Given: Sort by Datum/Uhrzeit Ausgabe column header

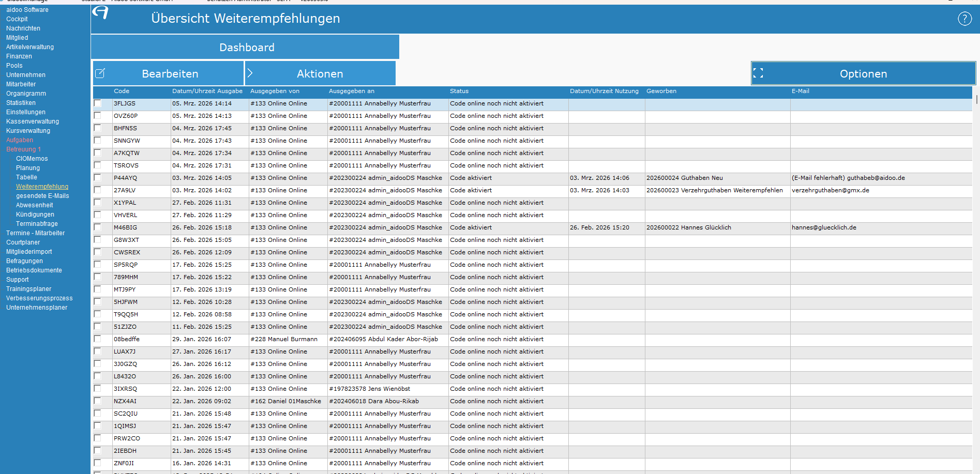Looking at the screenshot, I should tap(207, 91).
